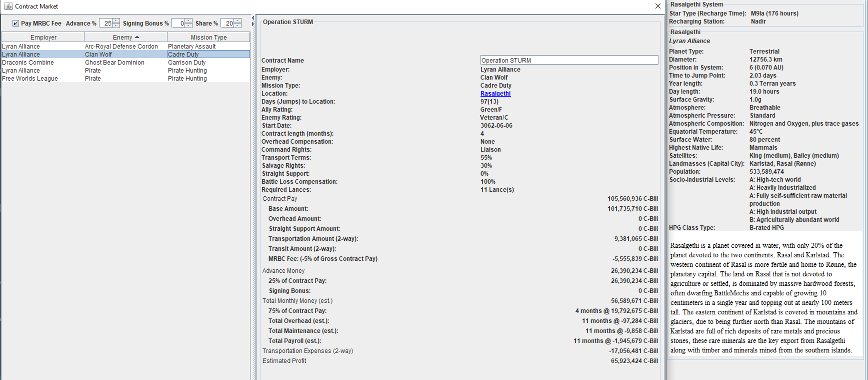Click the Transportation Expenses value -17,056,481 C-Bill
The width and height of the screenshot is (868, 380).
click(x=633, y=351)
